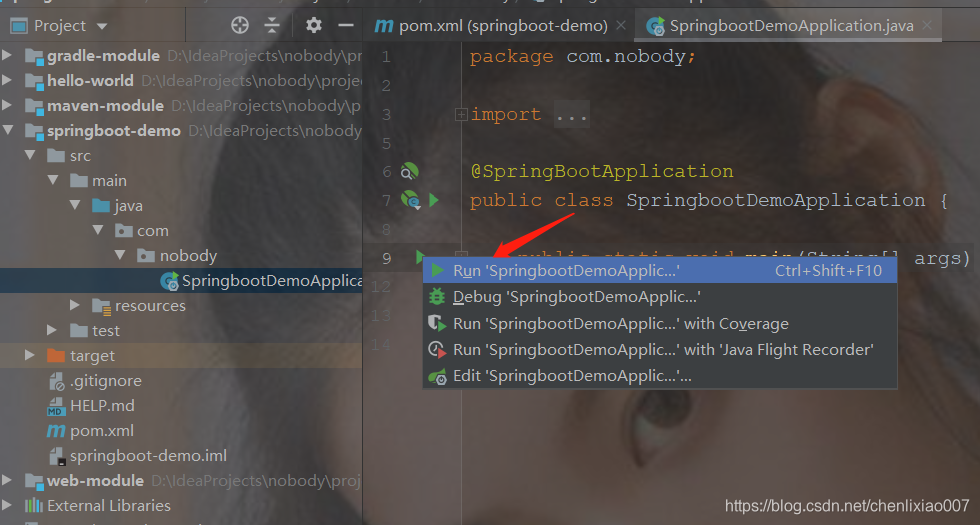Expand the gradle-module tree node
Viewport: 980px width, 525px height.
click(7, 55)
